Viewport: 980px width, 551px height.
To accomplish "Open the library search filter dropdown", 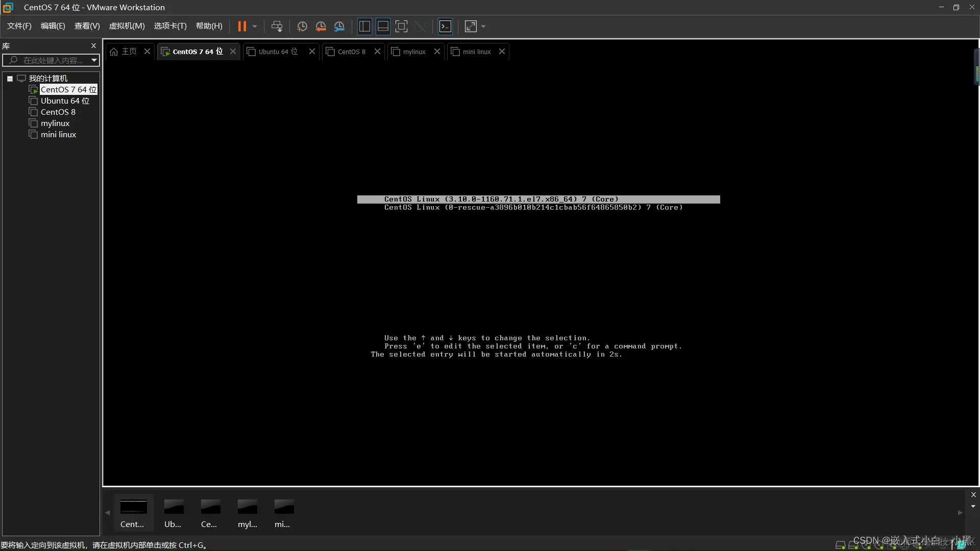I will (94, 60).
